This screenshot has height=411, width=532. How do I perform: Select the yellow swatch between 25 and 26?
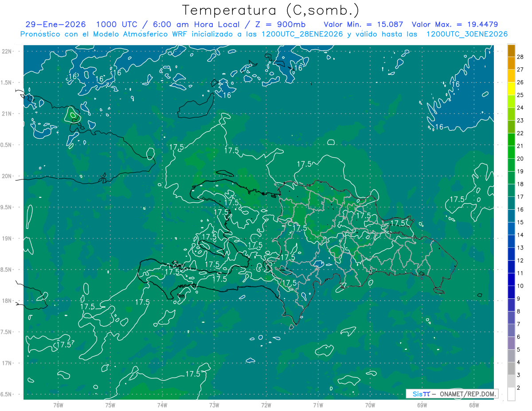[x=511, y=88]
